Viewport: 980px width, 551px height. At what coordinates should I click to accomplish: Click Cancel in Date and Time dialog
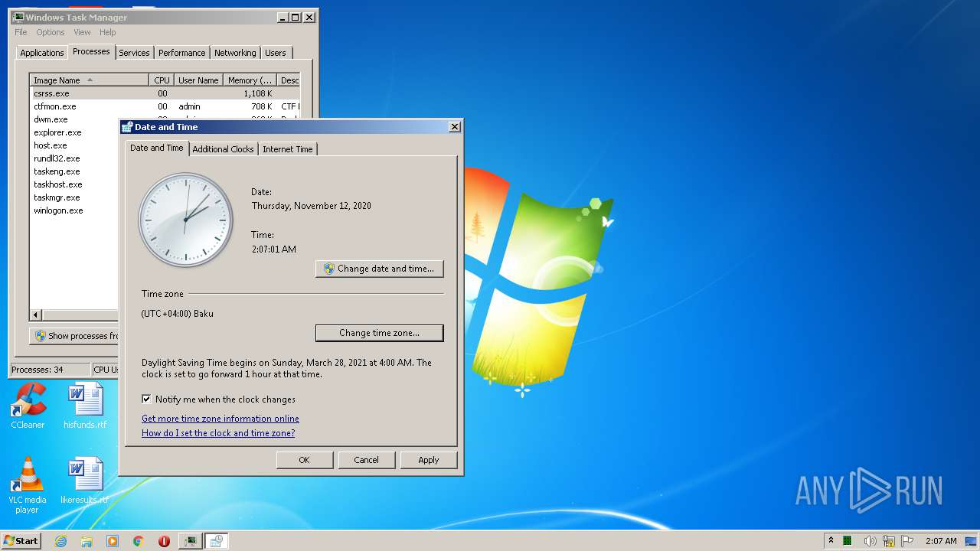coord(367,460)
